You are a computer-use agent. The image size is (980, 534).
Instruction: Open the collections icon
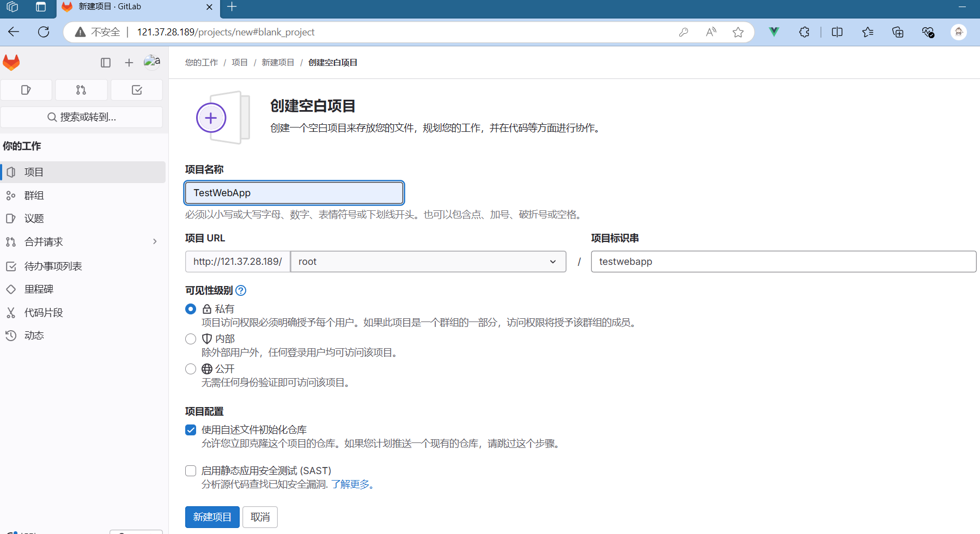click(x=898, y=32)
